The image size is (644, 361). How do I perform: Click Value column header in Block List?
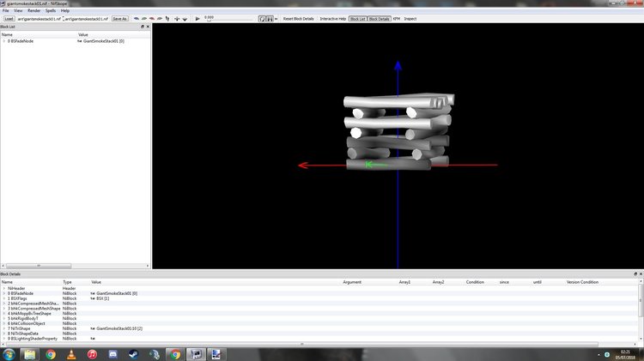(83, 35)
